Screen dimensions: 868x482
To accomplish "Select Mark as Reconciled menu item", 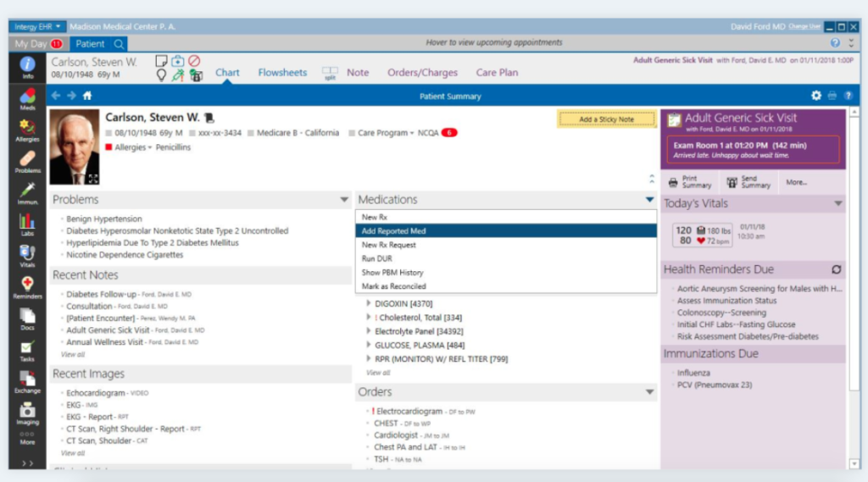I will (506, 286).
